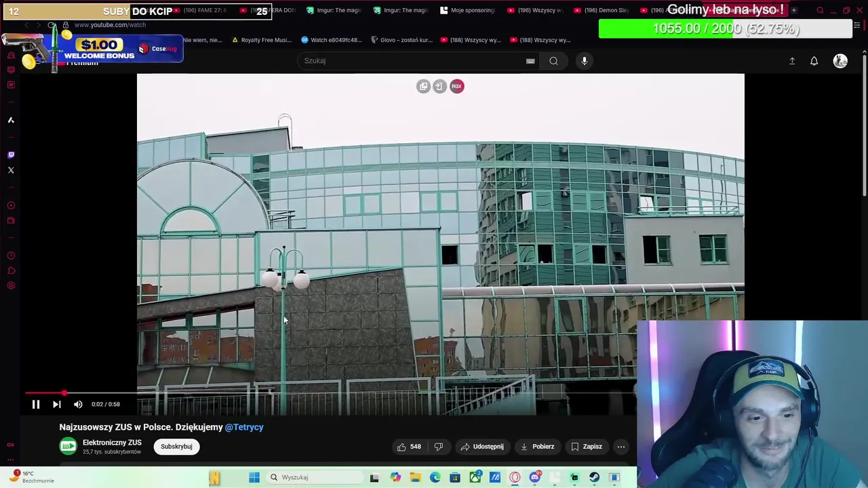Open the Glovo – zostań kur... bookmark
868x488 pixels.
click(401, 40)
